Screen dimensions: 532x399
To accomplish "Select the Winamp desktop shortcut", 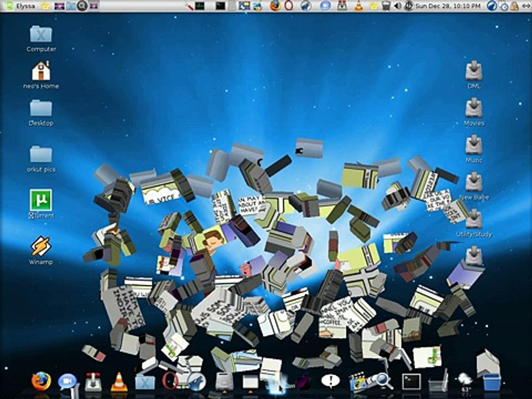I will pos(41,250).
